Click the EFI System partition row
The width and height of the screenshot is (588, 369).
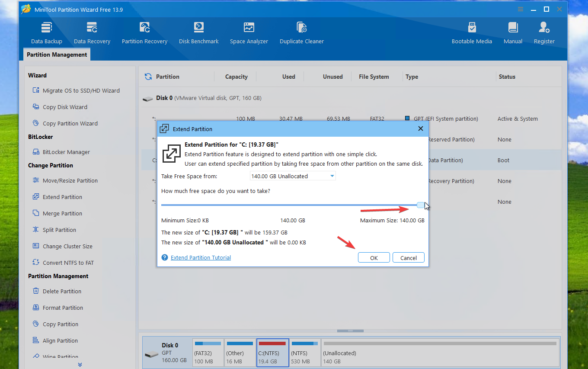tap(351, 119)
